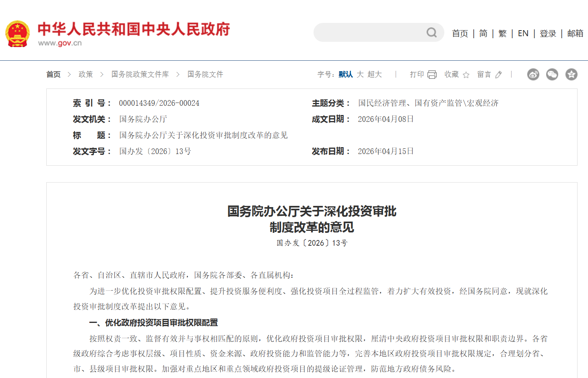The image size is (588, 378).
Task: Open 国务院政策文件库 breadcrumb link
Action: pos(140,74)
